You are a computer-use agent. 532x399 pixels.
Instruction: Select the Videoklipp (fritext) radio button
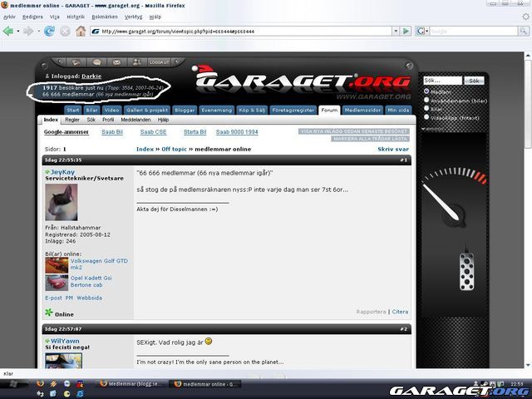pos(426,117)
